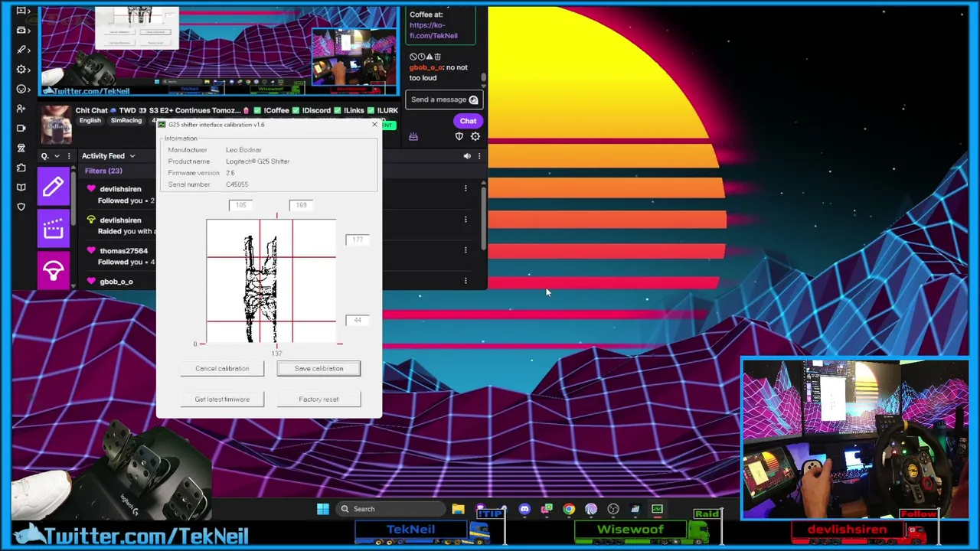The image size is (980, 551).
Task: Click the sidebar add-person icon
Action: point(21,109)
